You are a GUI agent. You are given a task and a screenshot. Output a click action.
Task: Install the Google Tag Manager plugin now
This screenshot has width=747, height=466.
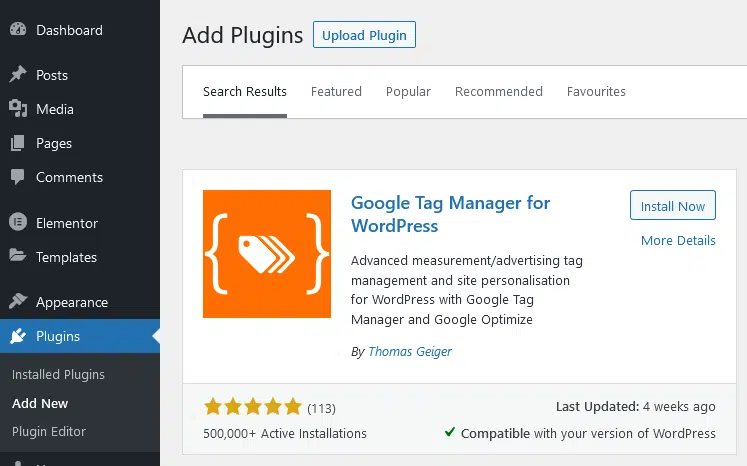click(673, 205)
